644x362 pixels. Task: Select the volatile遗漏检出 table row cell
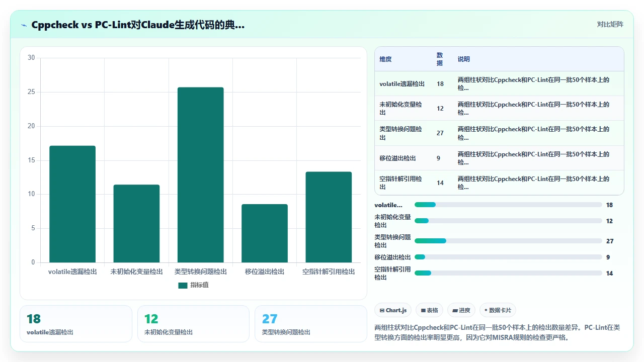(x=402, y=84)
